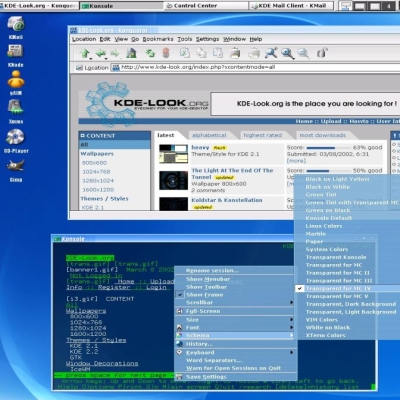This screenshot has width=400, height=400.
Task: Click the Copy icon in Konqueror toolbar
Action: coord(201,53)
